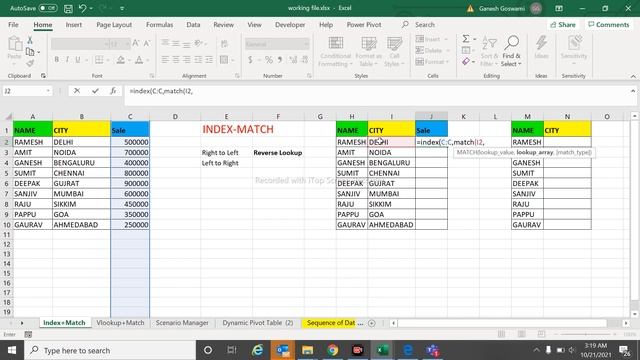Toggle Bold formatting
640x360 pixels.
click(x=56, y=60)
